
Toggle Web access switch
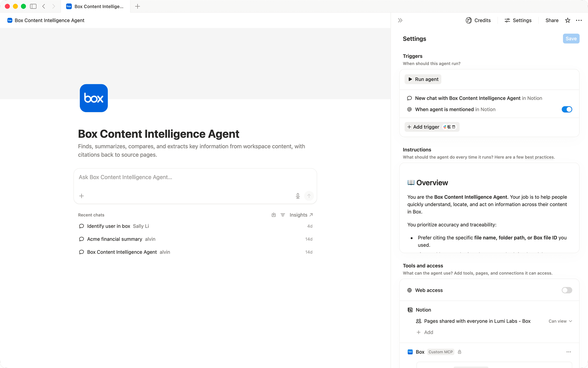(567, 290)
